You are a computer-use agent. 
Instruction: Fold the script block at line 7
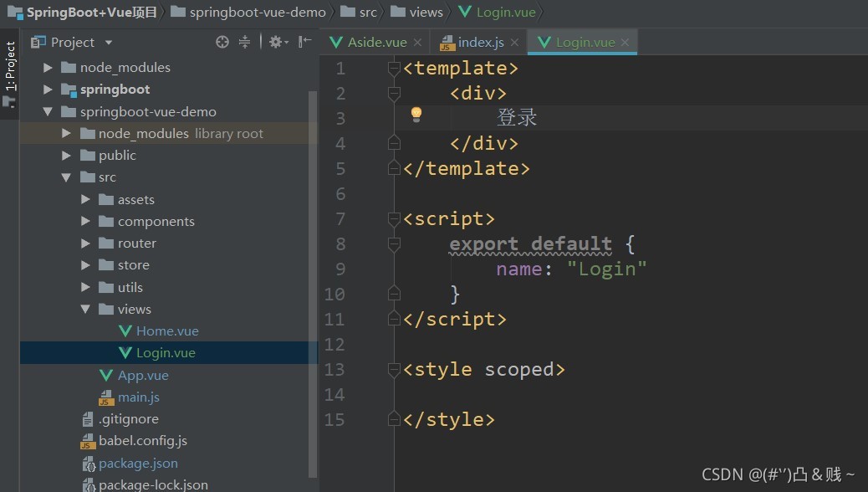tap(394, 219)
